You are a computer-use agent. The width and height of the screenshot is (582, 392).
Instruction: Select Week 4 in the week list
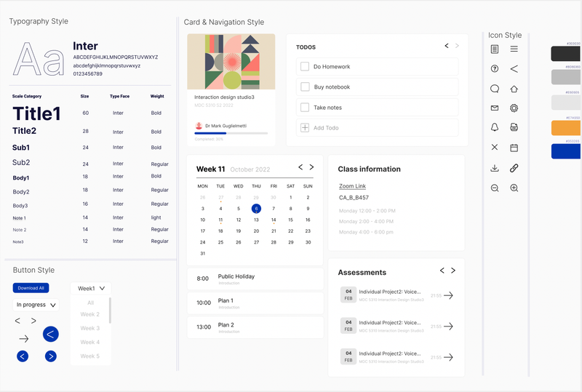tap(89, 342)
